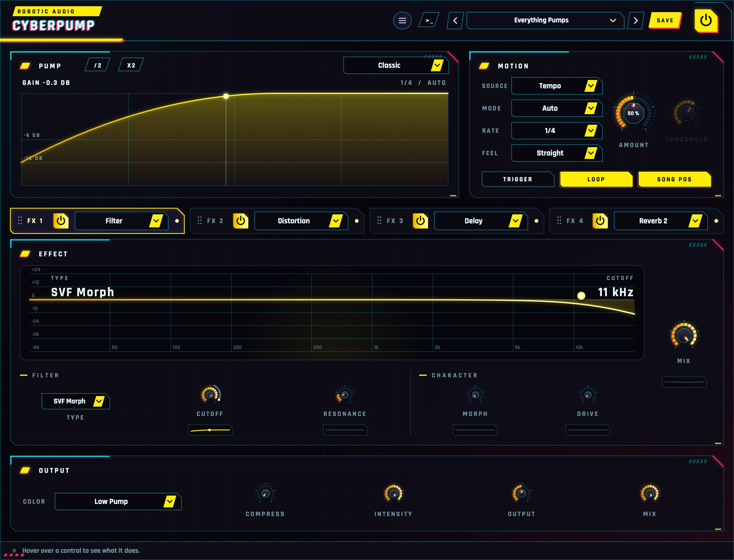734x560 pixels.
Task: Click the /2 rate halving button
Action: 97,65
